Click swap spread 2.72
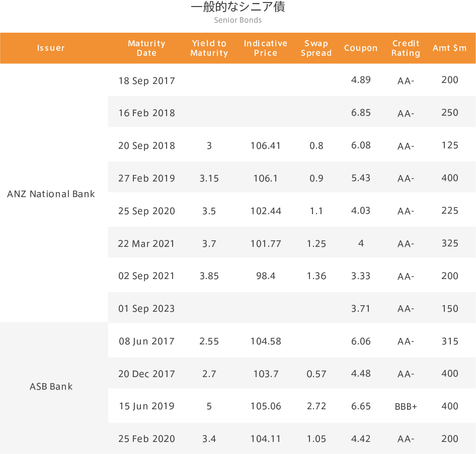The image size is (476, 454). (316, 406)
